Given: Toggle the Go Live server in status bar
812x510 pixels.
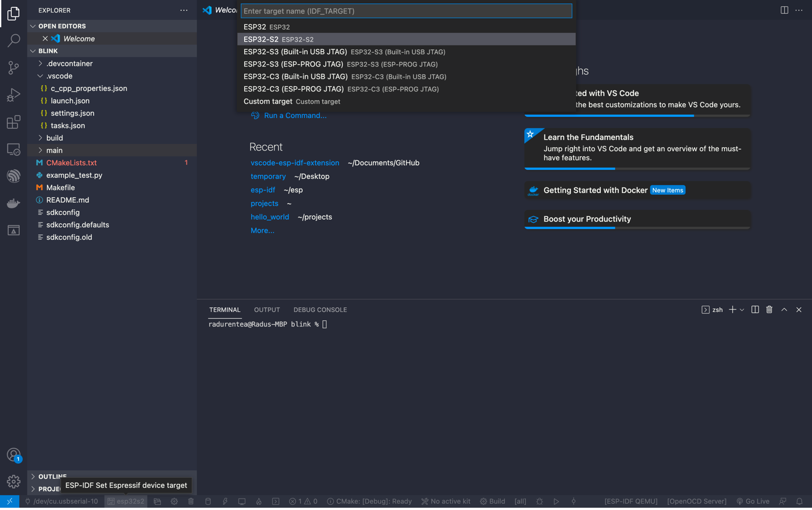Looking at the screenshot, I should [x=753, y=501].
